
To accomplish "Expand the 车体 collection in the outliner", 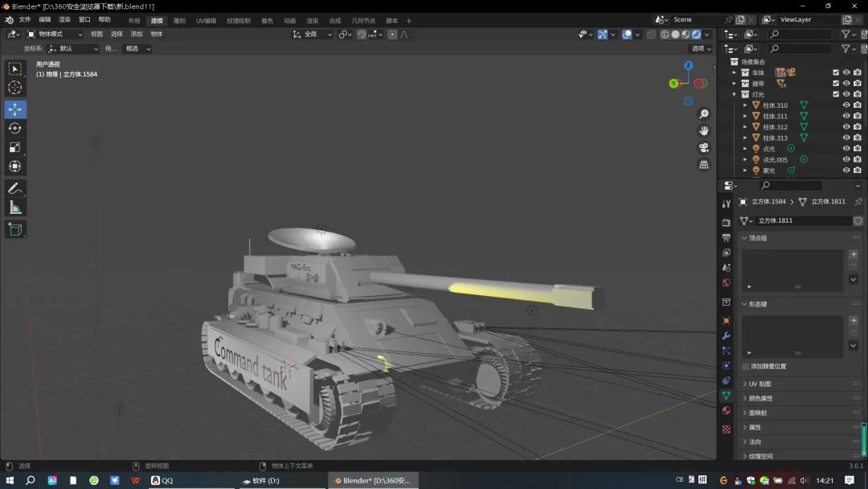I will click(735, 72).
